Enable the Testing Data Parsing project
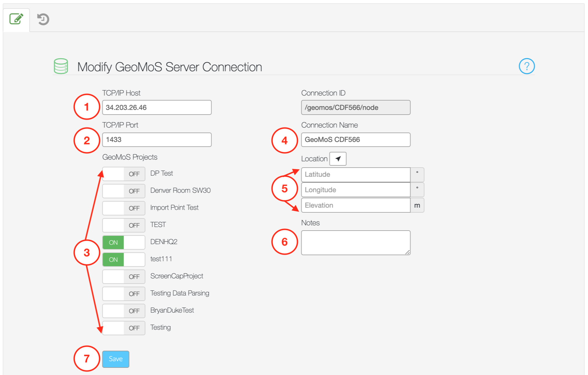 (x=124, y=294)
